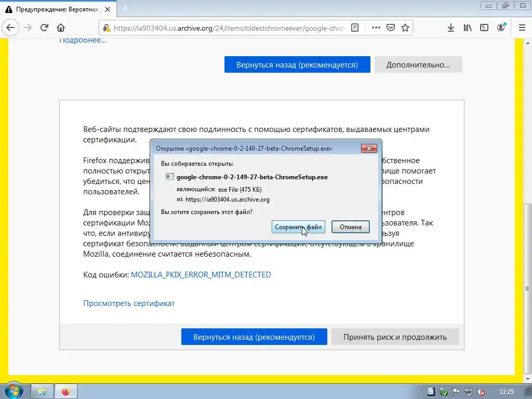Click exe file icon in dialog

click(170, 177)
